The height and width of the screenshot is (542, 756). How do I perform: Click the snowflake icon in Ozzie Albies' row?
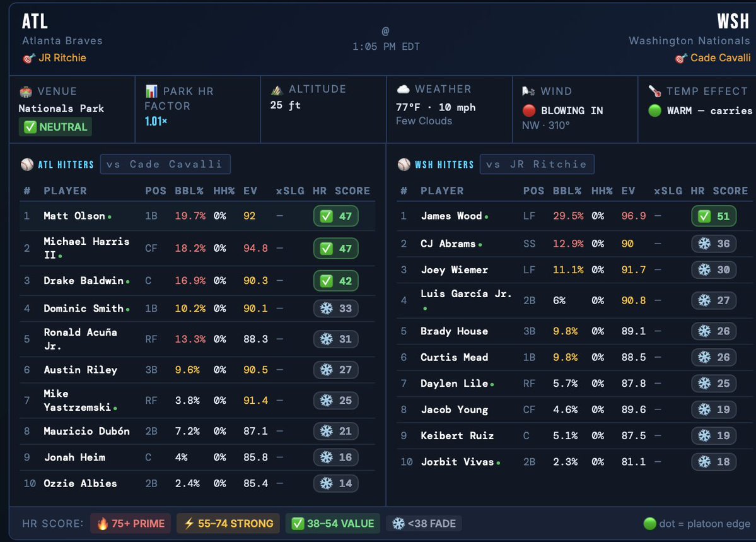[327, 483]
